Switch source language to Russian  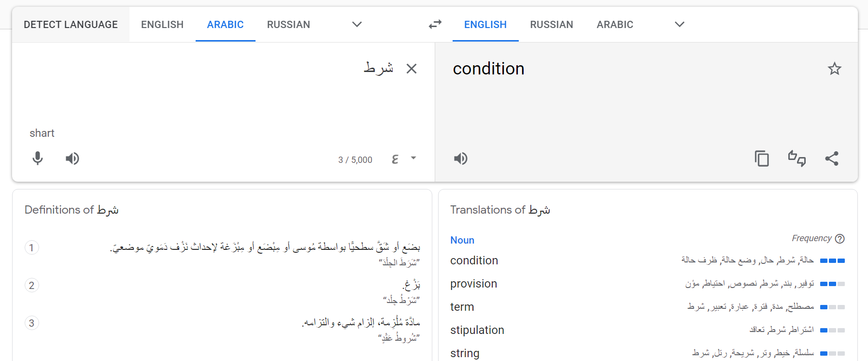point(288,25)
